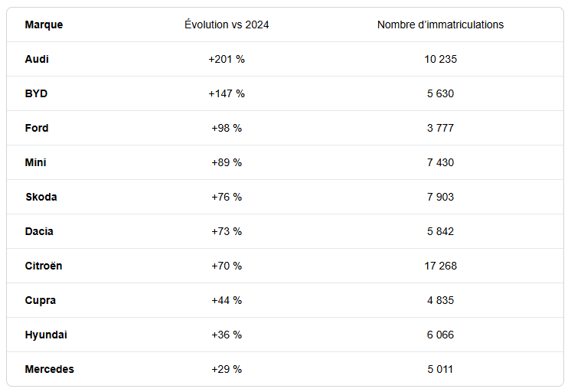The width and height of the screenshot is (571, 392).
Task: Click the 3 777 registrations value
Action: (x=440, y=128)
